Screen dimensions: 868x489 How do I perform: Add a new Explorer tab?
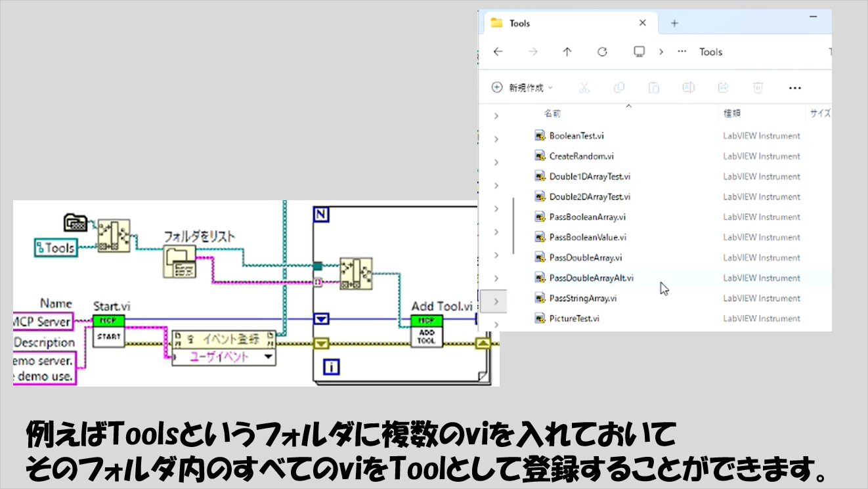click(674, 24)
